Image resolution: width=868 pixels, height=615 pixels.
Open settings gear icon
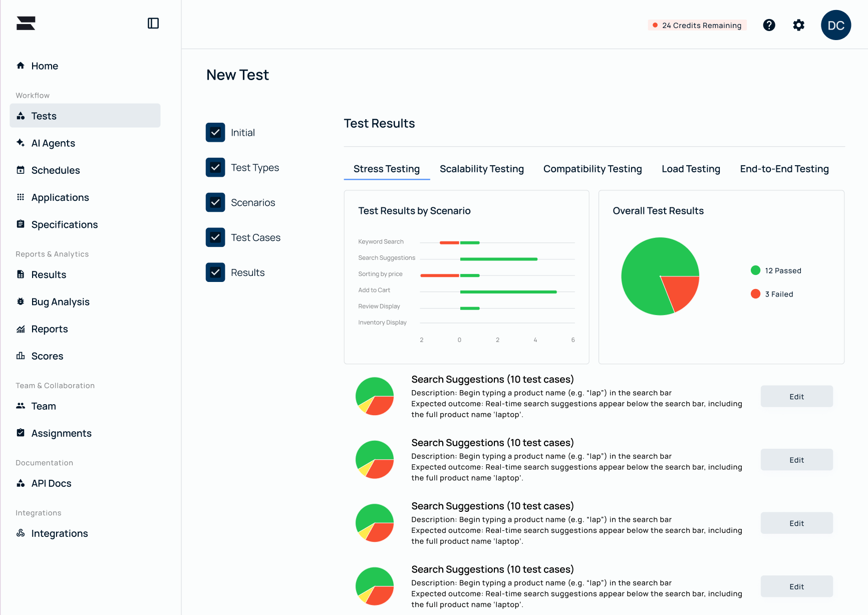coord(798,25)
